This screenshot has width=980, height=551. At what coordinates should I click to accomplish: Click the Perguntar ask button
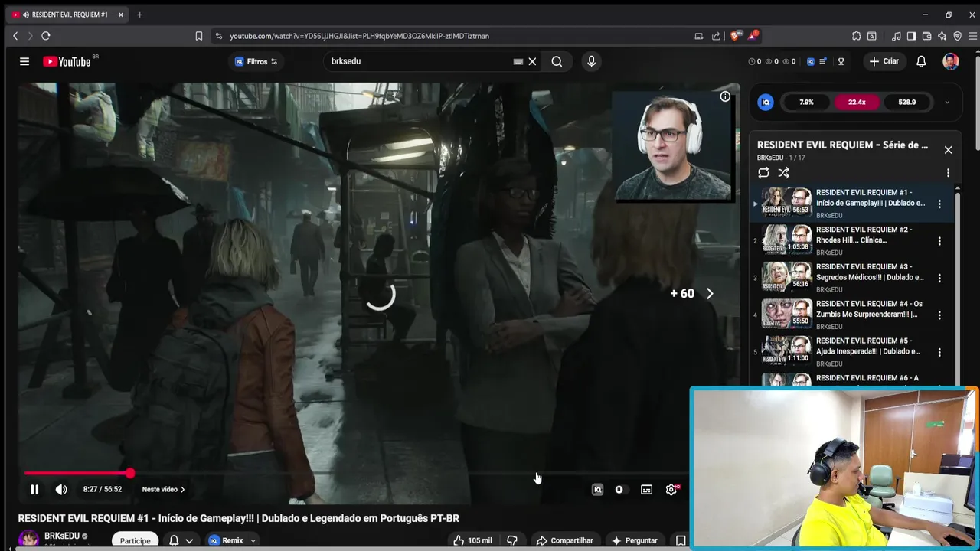point(634,540)
